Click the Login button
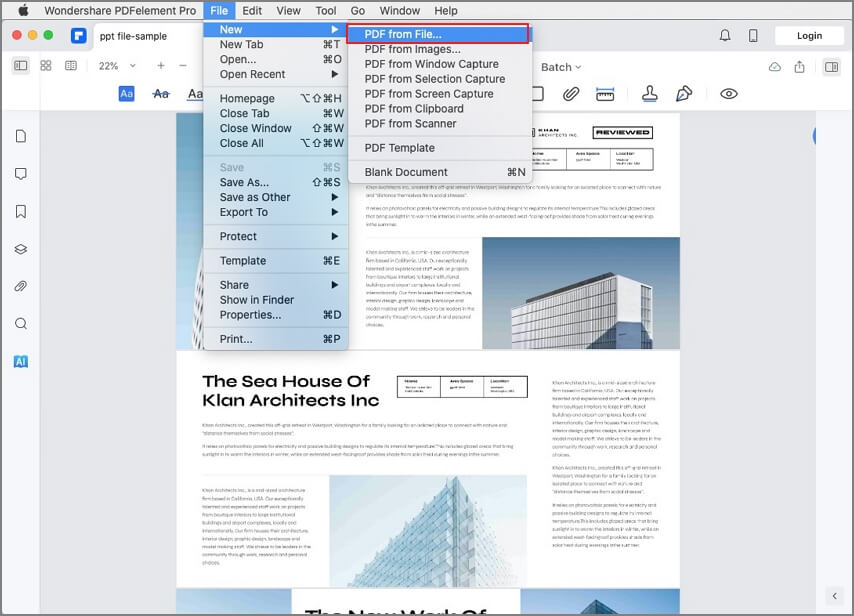The height and width of the screenshot is (616, 854). [809, 36]
